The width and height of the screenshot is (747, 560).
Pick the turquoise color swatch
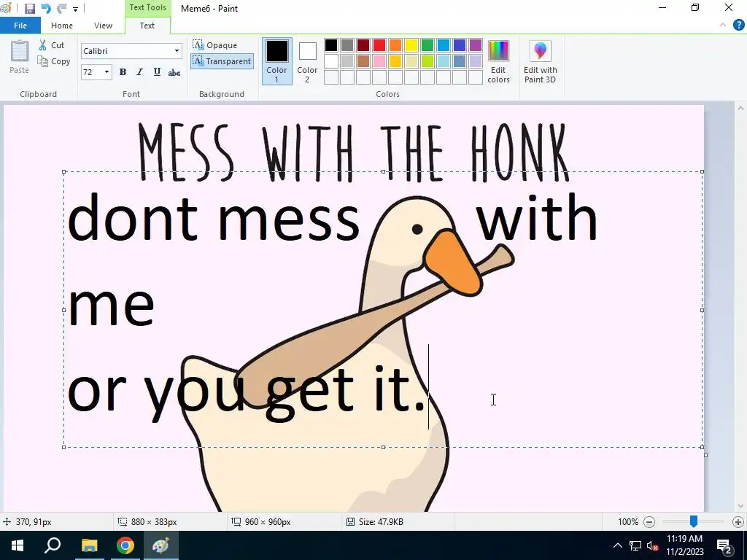(x=444, y=45)
